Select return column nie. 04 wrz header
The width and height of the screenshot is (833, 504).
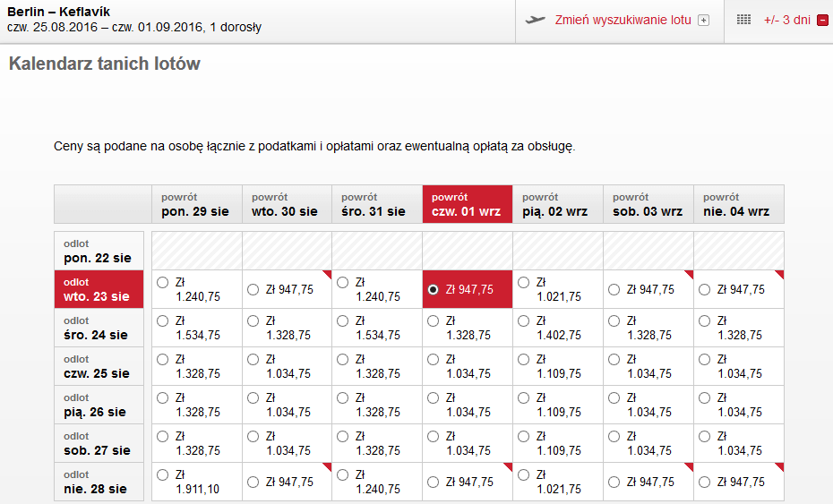click(739, 204)
